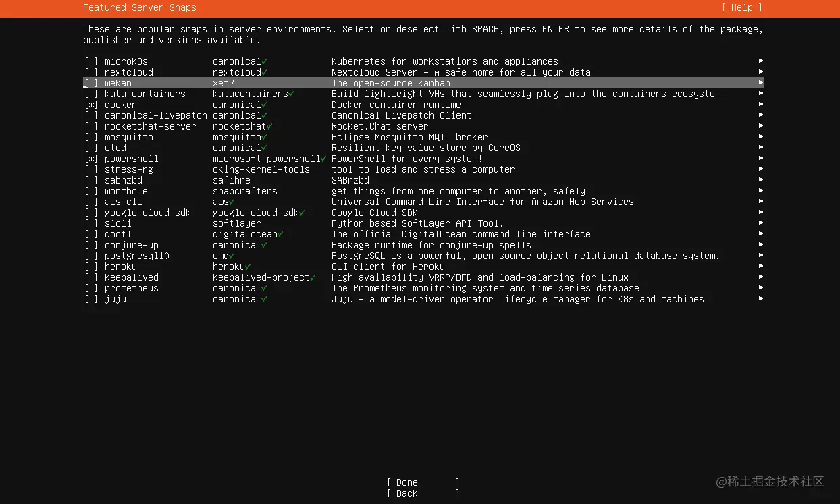This screenshot has height=504, width=840.
Task: Expand details arrow for keepalived row
Action: click(761, 277)
